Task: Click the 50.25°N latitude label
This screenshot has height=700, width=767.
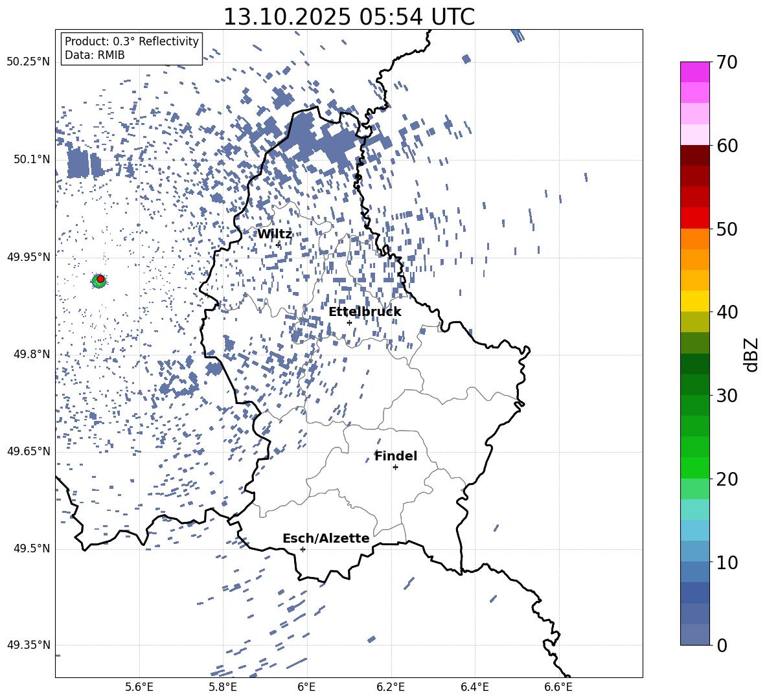Action: 29,62
